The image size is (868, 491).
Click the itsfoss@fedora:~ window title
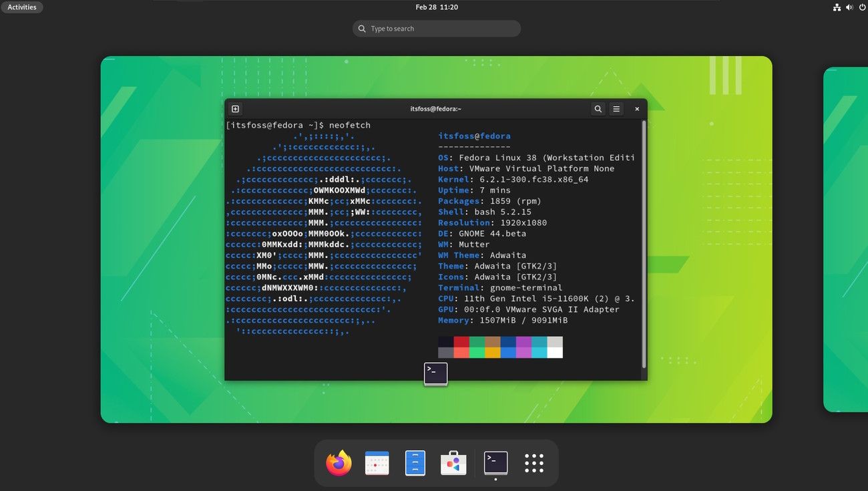(x=435, y=108)
